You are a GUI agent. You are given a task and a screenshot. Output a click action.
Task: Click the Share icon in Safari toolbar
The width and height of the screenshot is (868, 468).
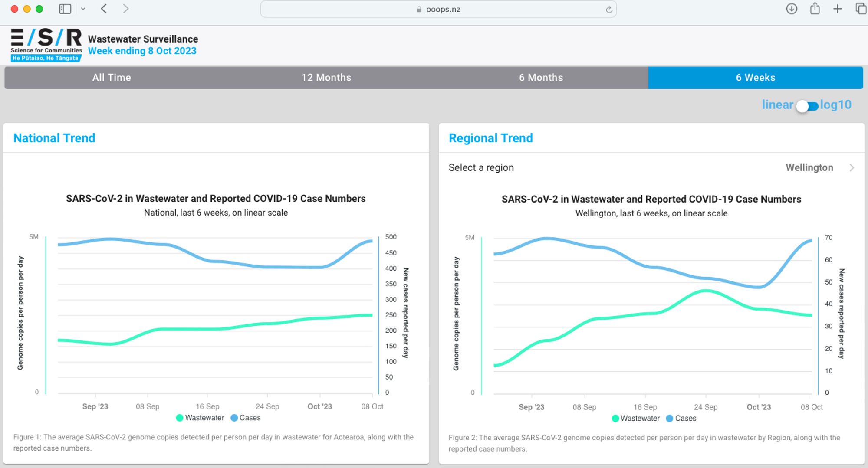click(x=815, y=8)
